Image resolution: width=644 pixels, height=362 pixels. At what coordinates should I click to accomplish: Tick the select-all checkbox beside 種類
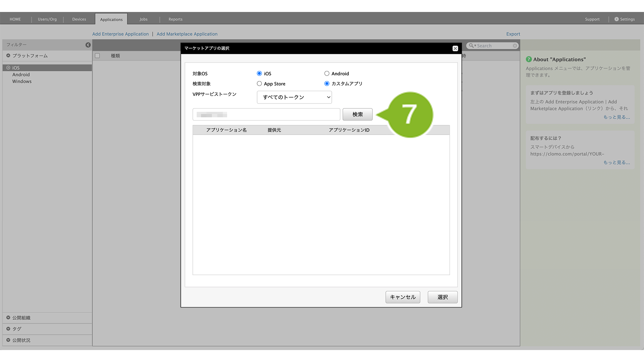[97, 56]
